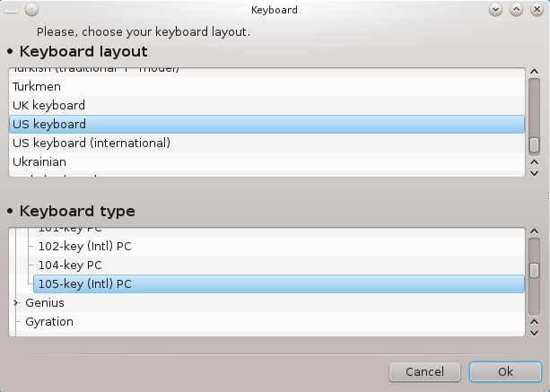Screen dimensions: 550x392
Task: Click the keyboard type list scroll-up arrow
Action: tap(534, 231)
